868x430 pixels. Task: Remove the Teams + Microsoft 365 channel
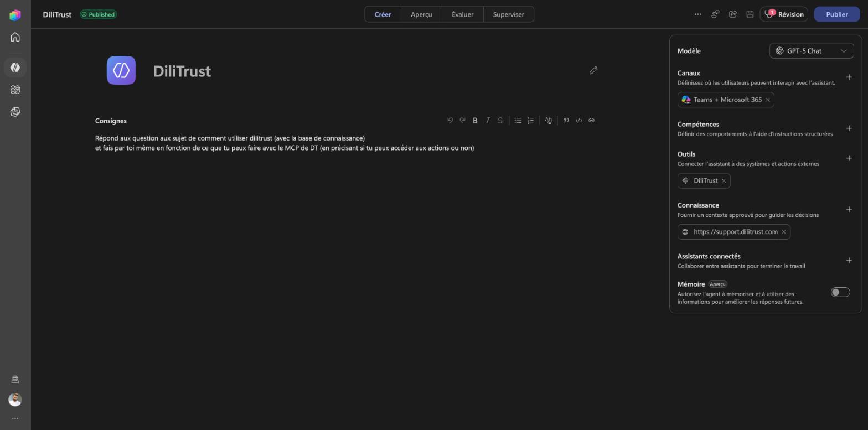point(768,100)
